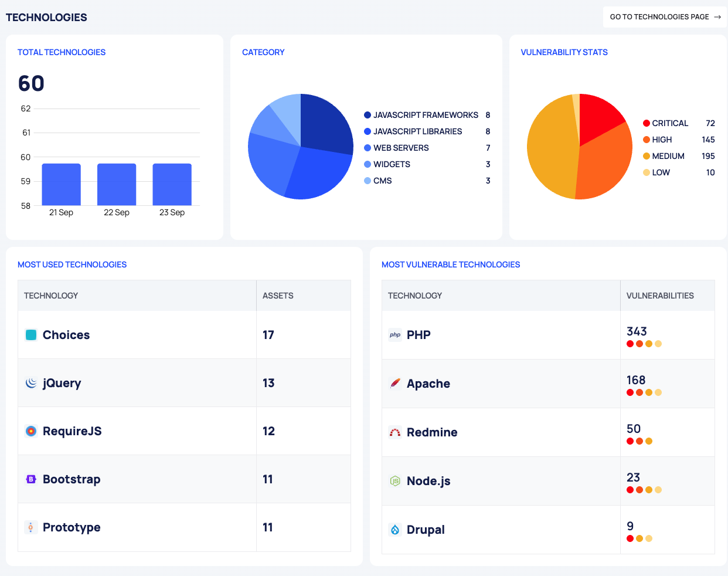728x576 pixels.
Task: Select the JavaScript Frameworks legend dot
Action: pos(368,115)
